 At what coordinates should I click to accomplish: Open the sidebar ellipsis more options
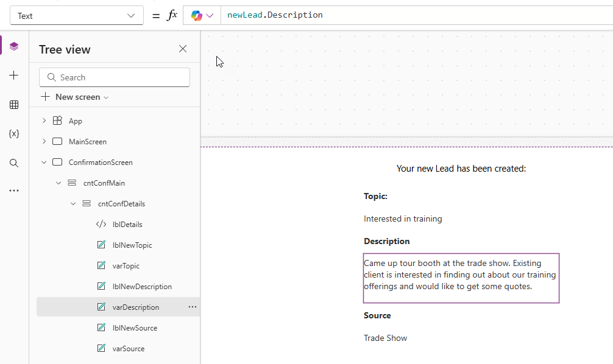coord(14,191)
